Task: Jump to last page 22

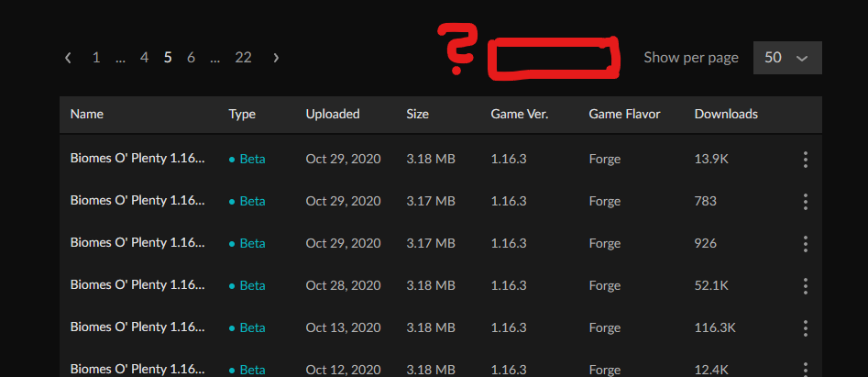Action: [x=243, y=58]
